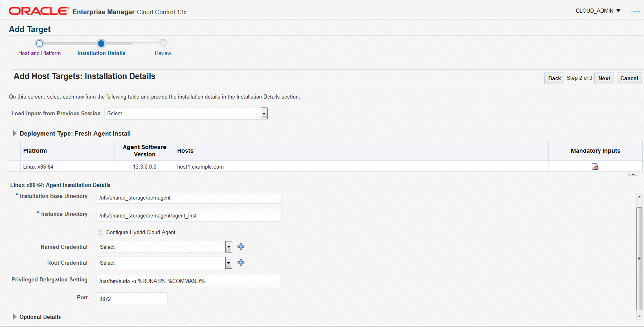644x327 pixels.
Task: Click the Installation Details step circle
Action: click(101, 43)
